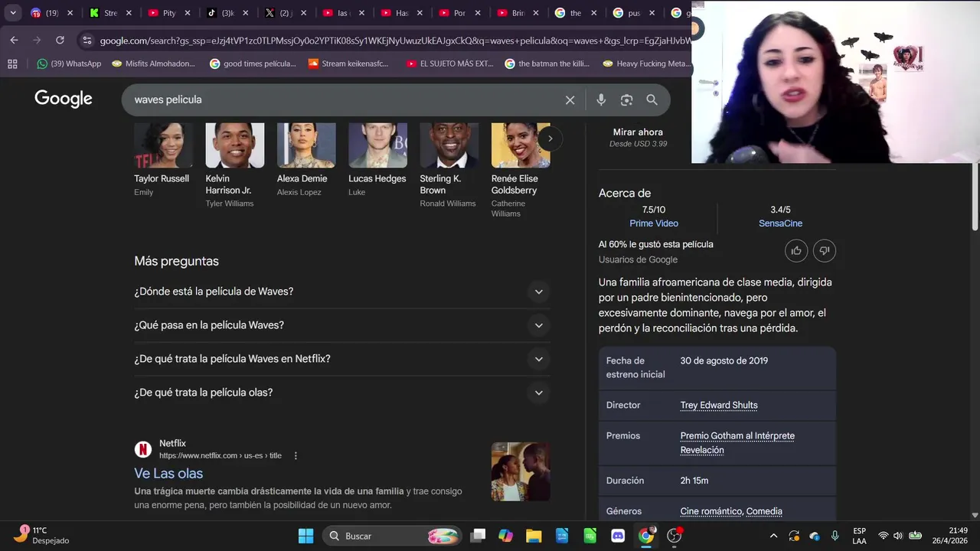Select Taylor Russell cast photo
Image resolution: width=980 pixels, height=551 pixels.
(163, 145)
